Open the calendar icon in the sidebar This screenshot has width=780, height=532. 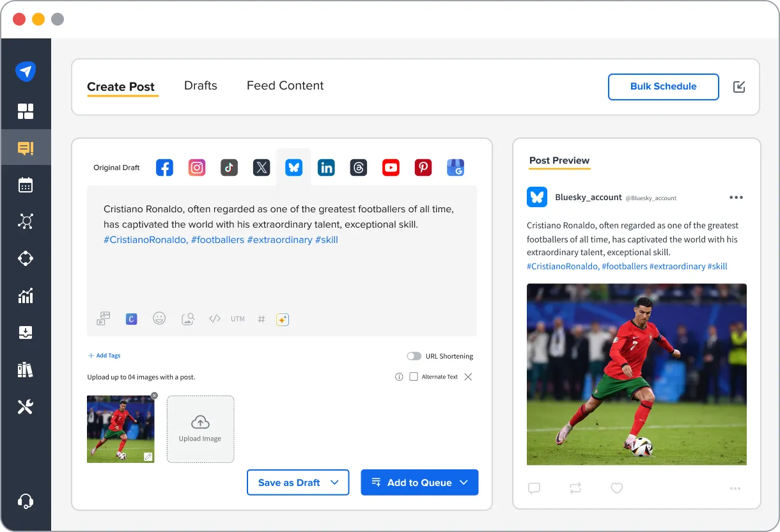26,184
